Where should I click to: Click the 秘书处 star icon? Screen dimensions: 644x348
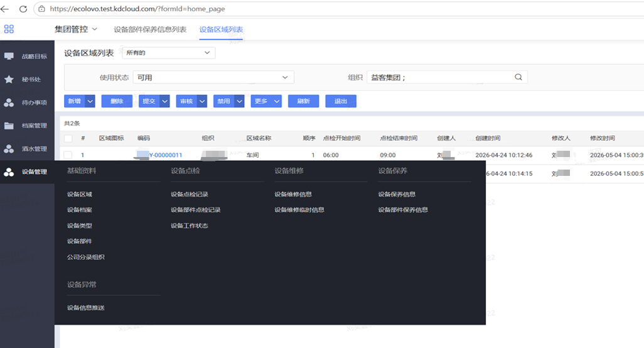9,79
